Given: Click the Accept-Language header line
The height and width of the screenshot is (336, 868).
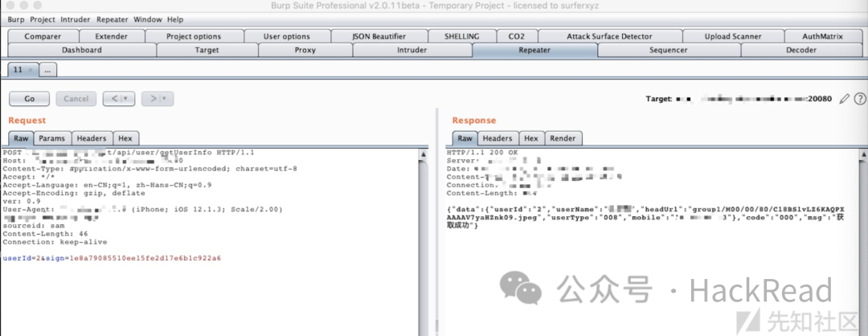Looking at the screenshot, I should 107,185.
